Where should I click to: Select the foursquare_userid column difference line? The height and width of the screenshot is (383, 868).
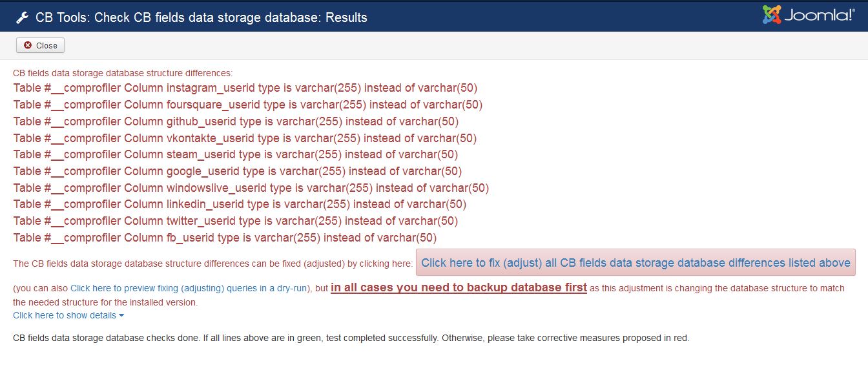click(248, 105)
